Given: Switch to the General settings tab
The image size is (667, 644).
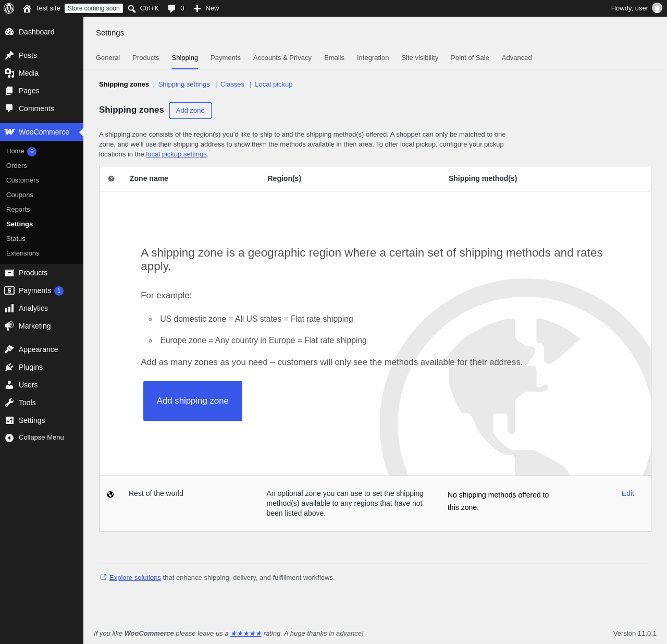Looking at the screenshot, I should (x=108, y=58).
